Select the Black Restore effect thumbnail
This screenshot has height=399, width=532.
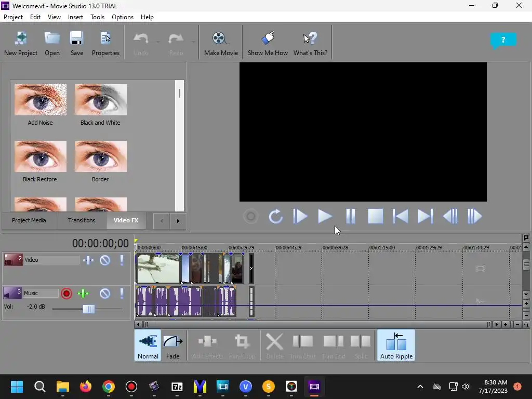pos(41,156)
